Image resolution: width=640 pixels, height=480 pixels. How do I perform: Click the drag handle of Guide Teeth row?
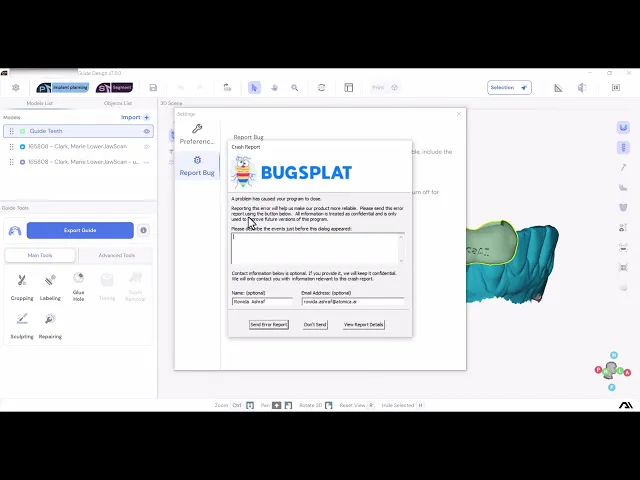tap(11, 131)
